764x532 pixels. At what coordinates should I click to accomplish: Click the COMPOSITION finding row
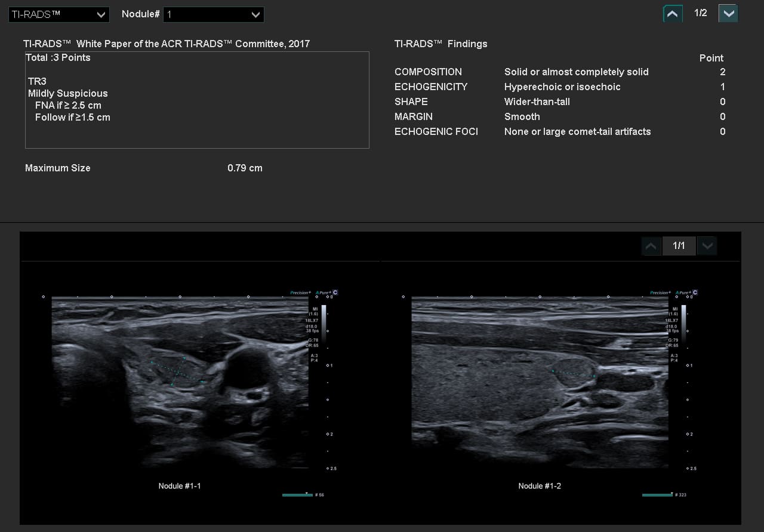[560, 72]
